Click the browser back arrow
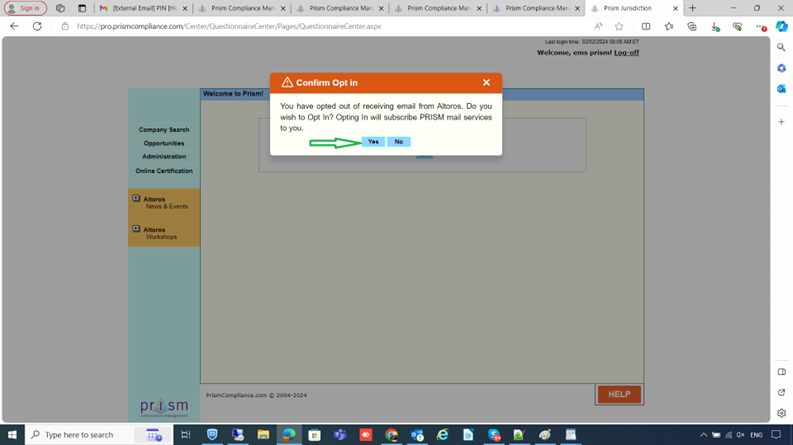793x445 pixels. (14, 27)
